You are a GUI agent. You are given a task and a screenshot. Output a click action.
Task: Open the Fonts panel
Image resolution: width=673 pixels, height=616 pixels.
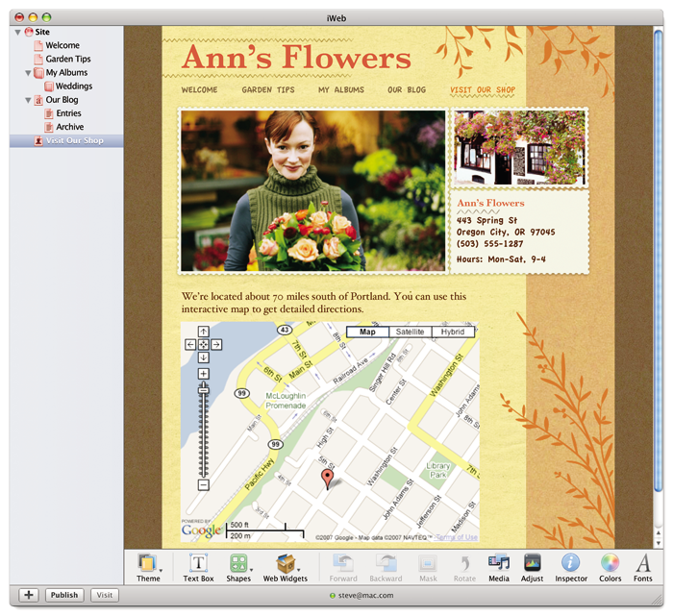(643, 563)
